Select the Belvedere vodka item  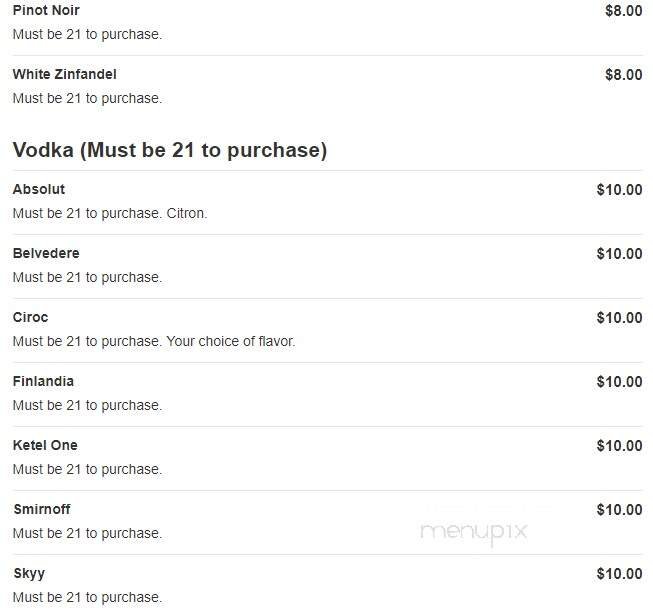[46, 253]
